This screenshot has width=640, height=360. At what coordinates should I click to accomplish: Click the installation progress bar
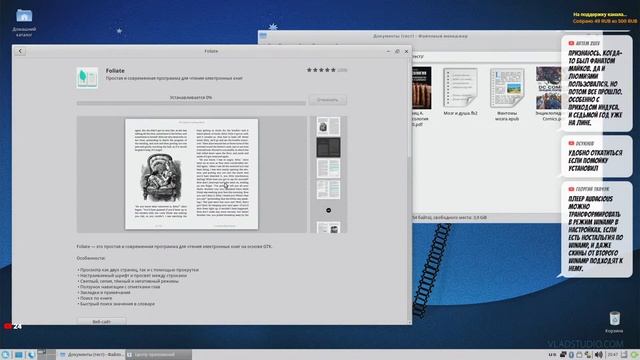point(191,103)
